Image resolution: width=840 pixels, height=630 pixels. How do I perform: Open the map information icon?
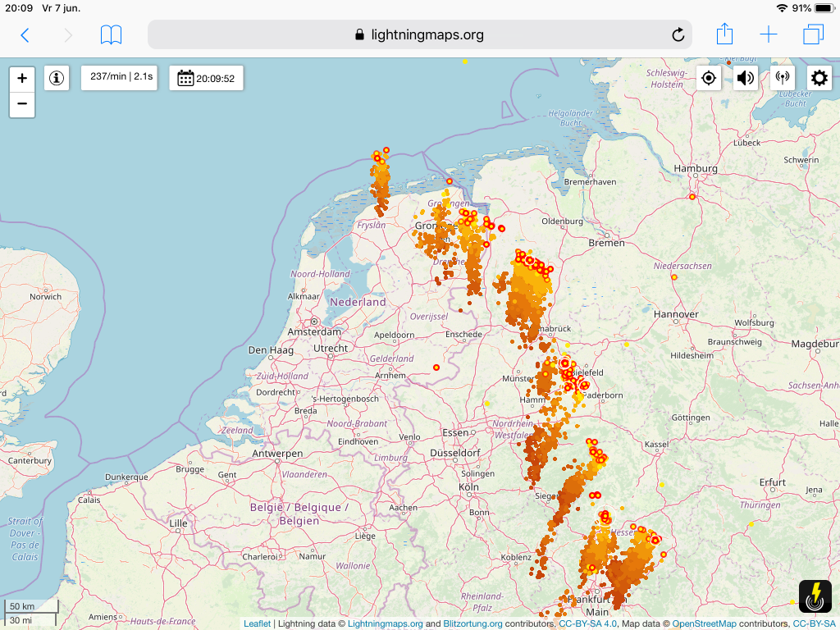[57, 78]
